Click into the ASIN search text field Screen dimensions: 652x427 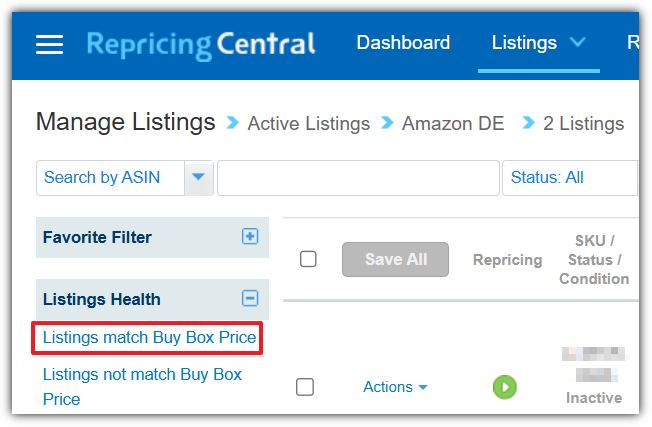[358, 178]
